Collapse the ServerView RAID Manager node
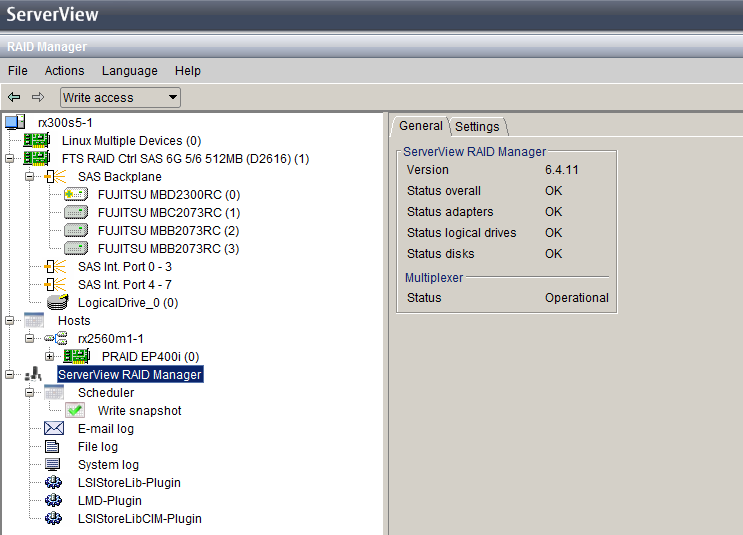The image size is (743, 535). (x=9, y=374)
